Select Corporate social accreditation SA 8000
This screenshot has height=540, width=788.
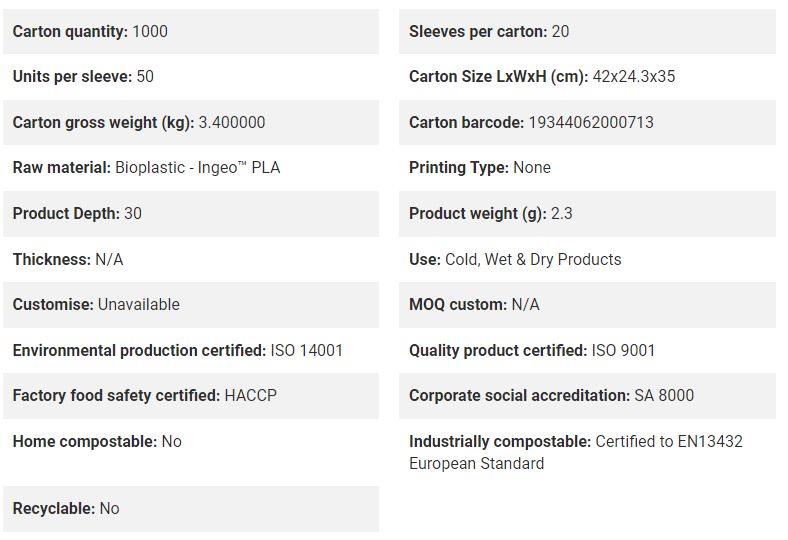pos(551,396)
